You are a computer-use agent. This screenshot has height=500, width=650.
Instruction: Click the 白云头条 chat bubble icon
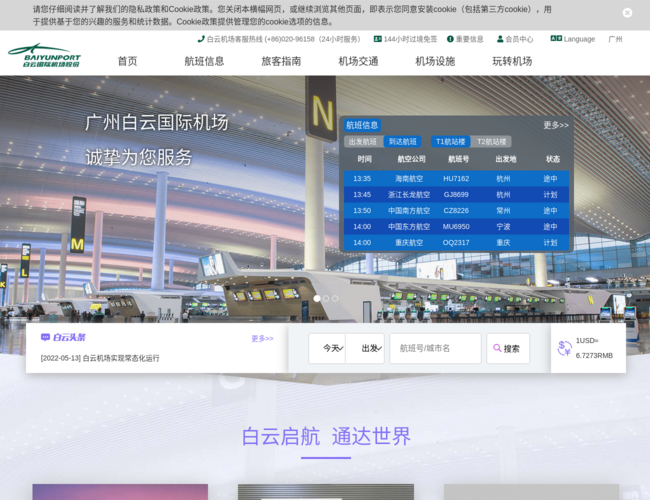pyautogui.click(x=45, y=337)
